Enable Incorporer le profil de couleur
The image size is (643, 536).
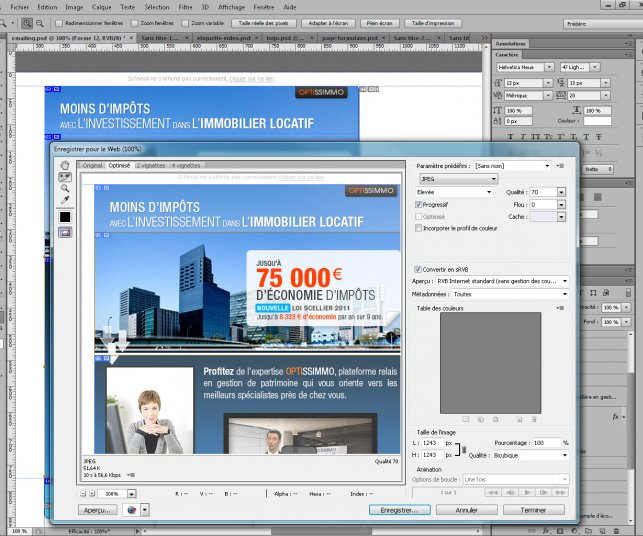tap(418, 228)
